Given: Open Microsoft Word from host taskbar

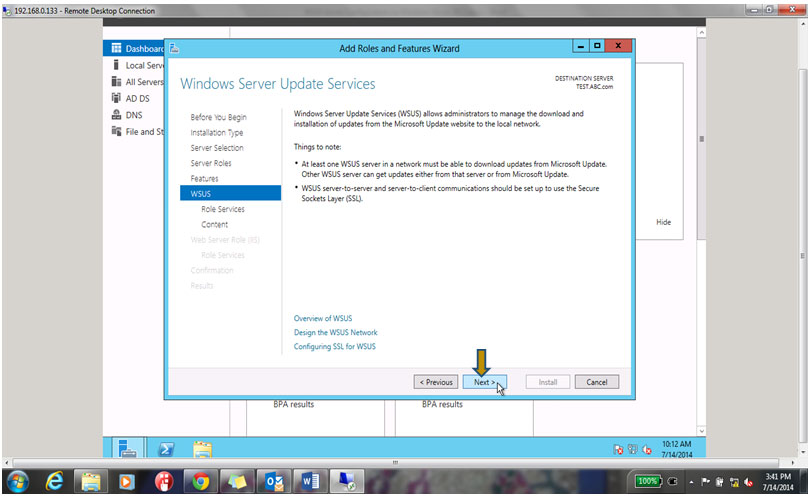Looking at the screenshot, I should [310, 482].
